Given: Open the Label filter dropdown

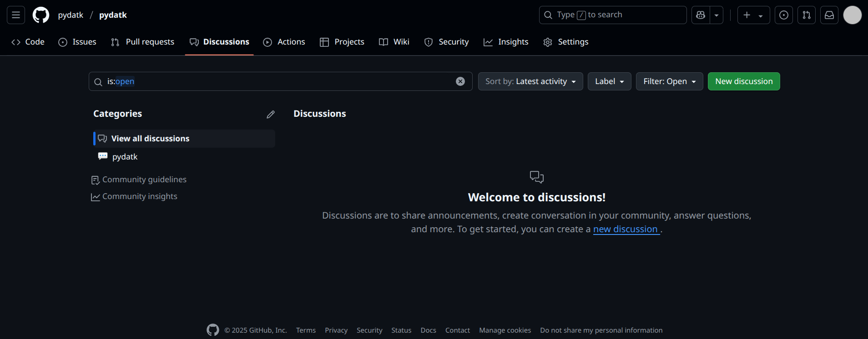Looking at the screenshot, I should pyautogui.click(x=610, y=81).
